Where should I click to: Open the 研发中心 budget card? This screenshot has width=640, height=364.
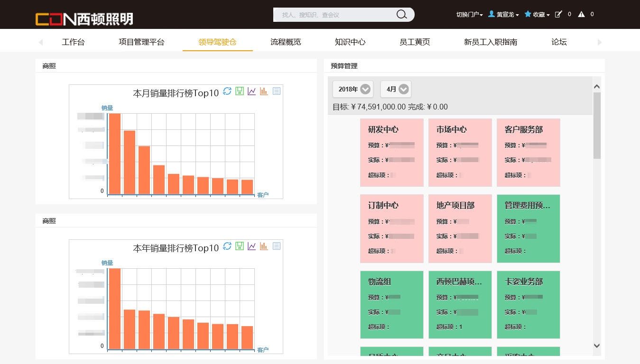tap(392, 153)
